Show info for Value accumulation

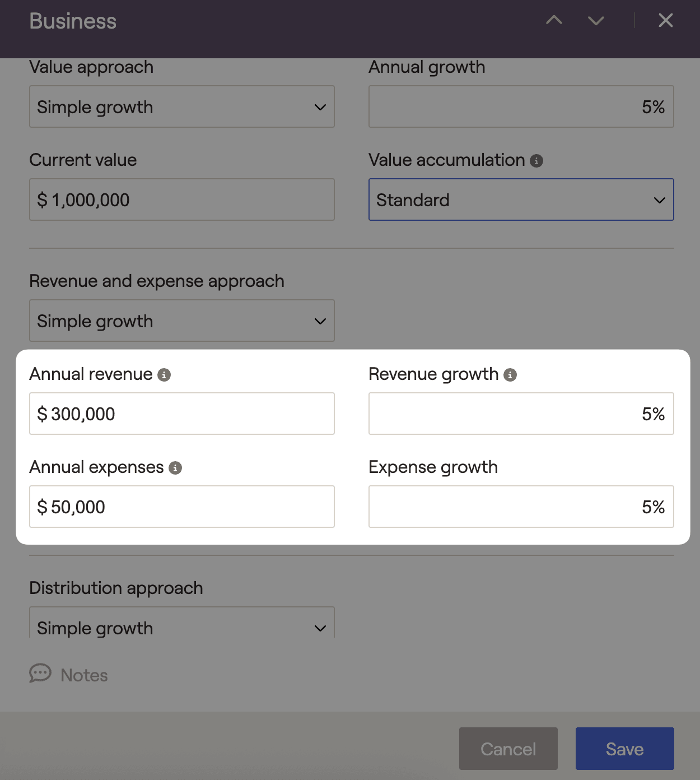point(536,161)
